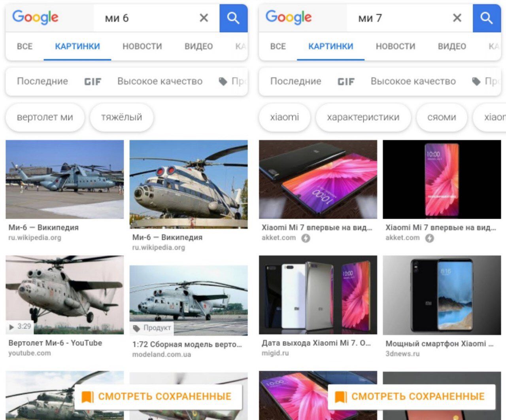Select 'Высокое качество' filter in right panel
The image size is (506, 420).
tap(413, 81)
